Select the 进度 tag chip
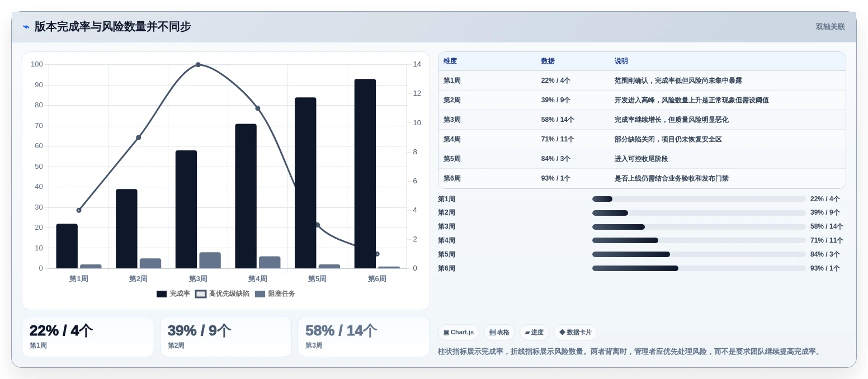Viewport: 868px width, 379px height. pyautogui.click(x=534, y=332)
